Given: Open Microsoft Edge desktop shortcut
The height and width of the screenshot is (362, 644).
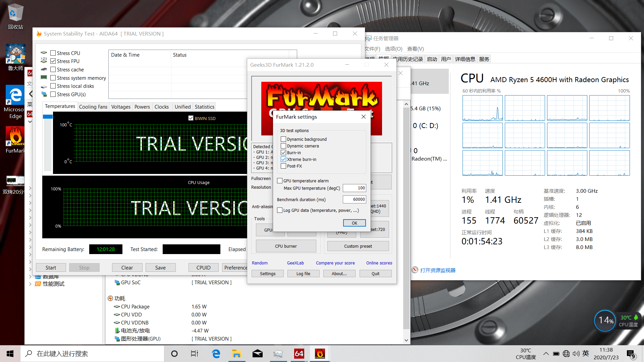Looking at the screenshot, I should [15, 102].
